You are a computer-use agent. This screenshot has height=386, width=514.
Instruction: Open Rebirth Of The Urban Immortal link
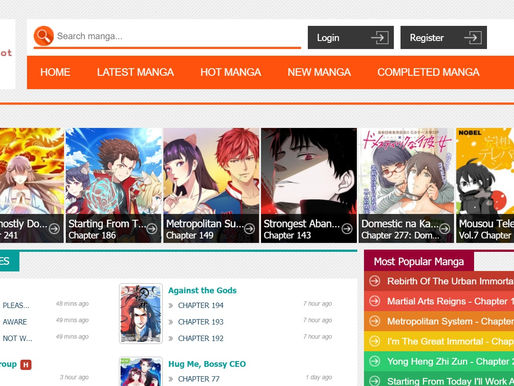450,281
